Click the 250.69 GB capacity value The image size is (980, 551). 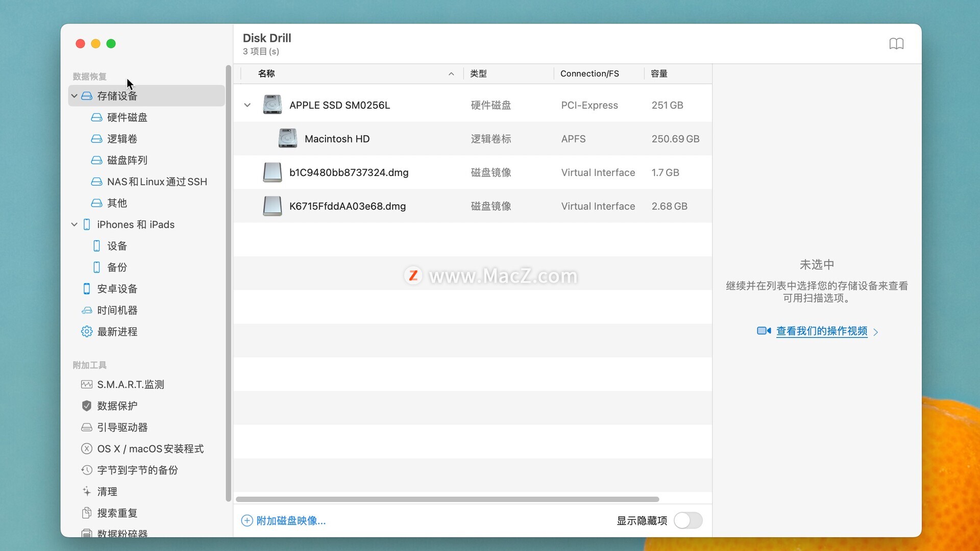(675, 139)
